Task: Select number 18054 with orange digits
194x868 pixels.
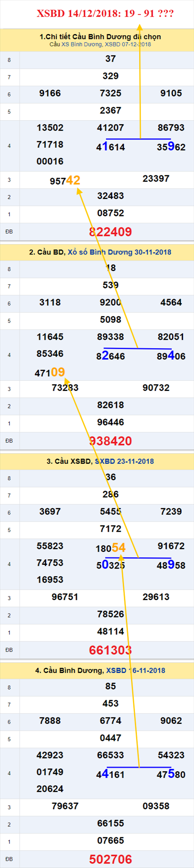Action: coord(110,548)
